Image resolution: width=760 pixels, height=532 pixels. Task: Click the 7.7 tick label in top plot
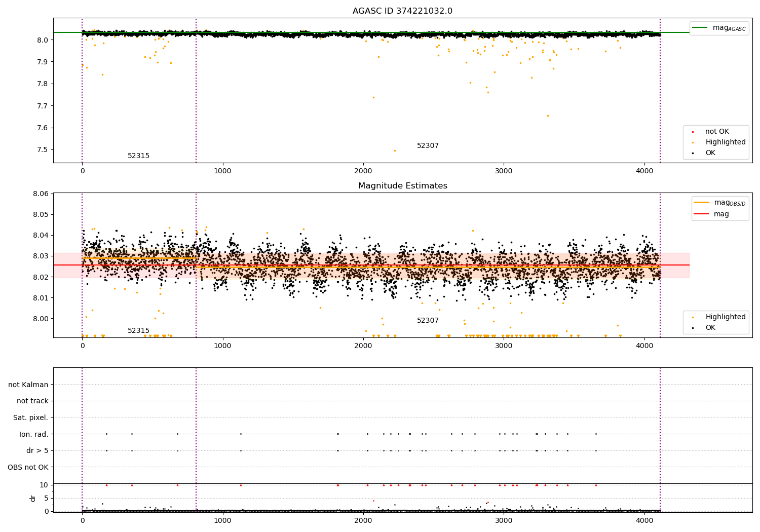43,106
